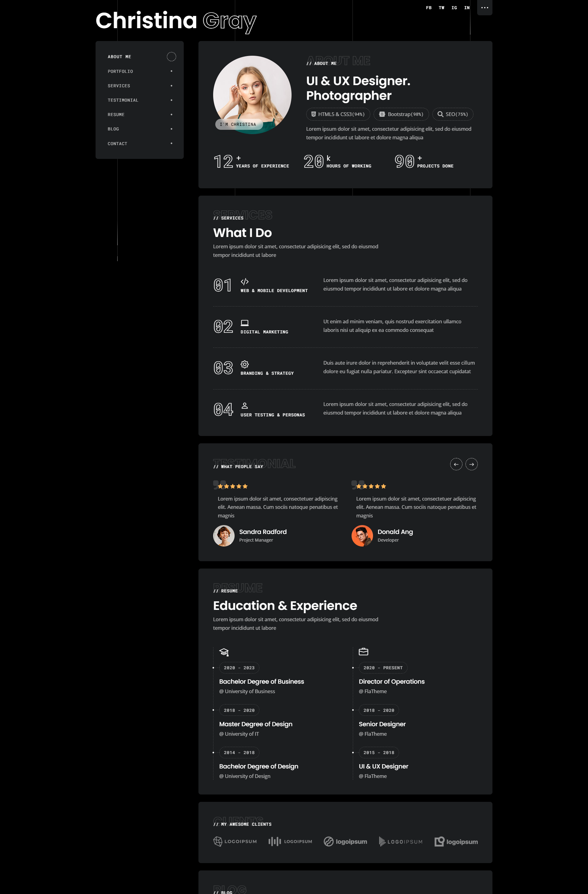Click the graduation cap education icon
The width and height of the screenshot is (588, 894).
coord(224,652)
